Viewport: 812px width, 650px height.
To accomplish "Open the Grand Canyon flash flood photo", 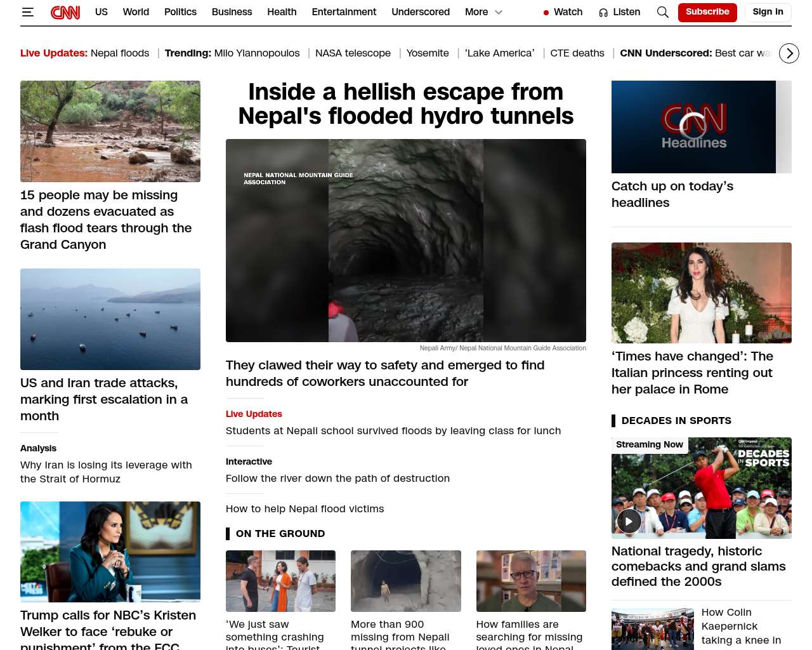I will coord(110,131).
